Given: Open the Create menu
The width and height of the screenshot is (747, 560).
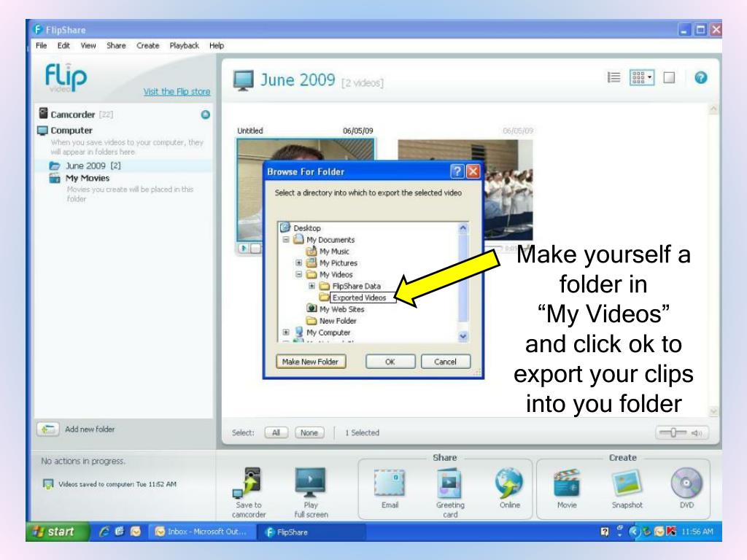Looking at the screenshot, I should [147, 46].
